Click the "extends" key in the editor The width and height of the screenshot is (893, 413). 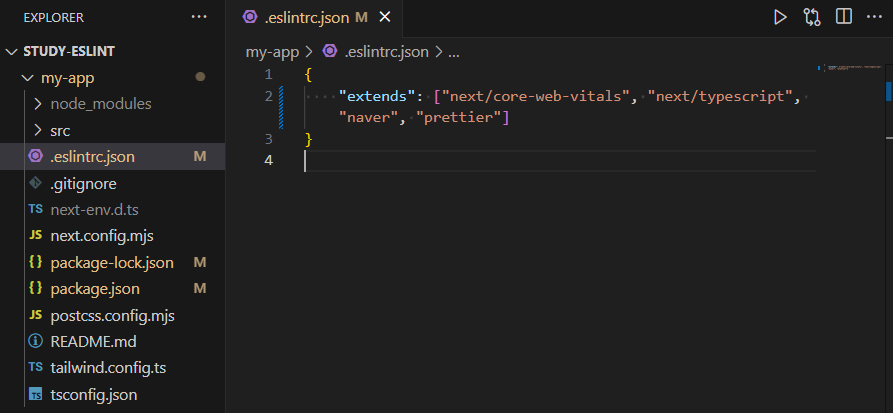tap(376, 96)
